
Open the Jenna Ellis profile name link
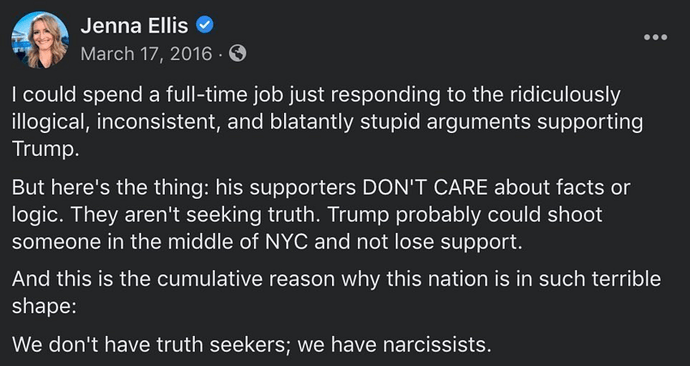click(x=134, y=26)
